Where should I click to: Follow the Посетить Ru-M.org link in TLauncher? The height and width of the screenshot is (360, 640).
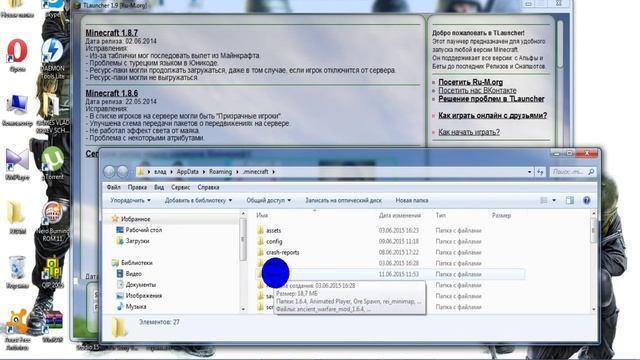pyautogui.click(x=470, y=82)
